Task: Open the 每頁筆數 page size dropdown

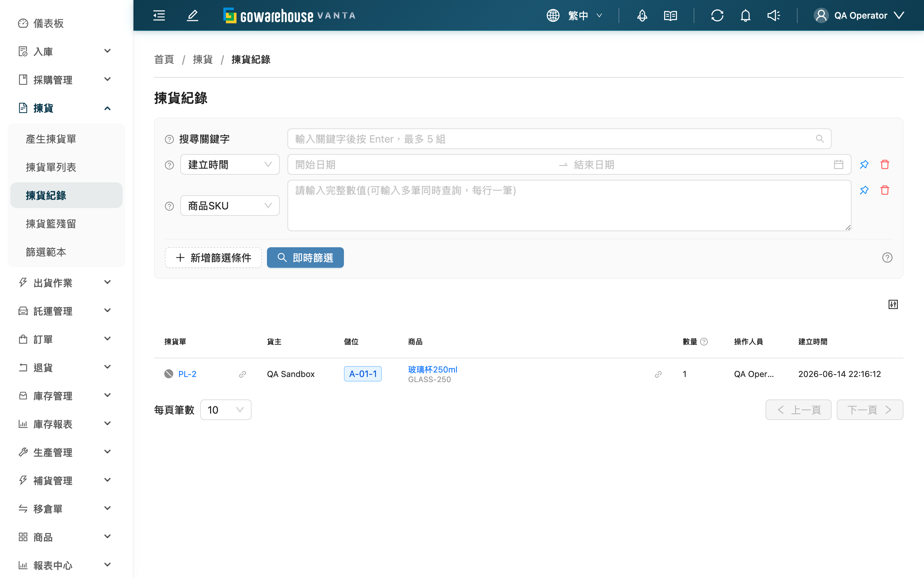Action: coord(226,410)
